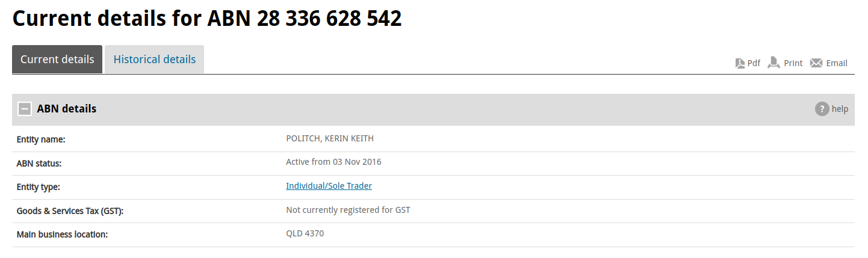868x258 pixels.
Task: Click the Email envelope icon
Action: [816, 63]
